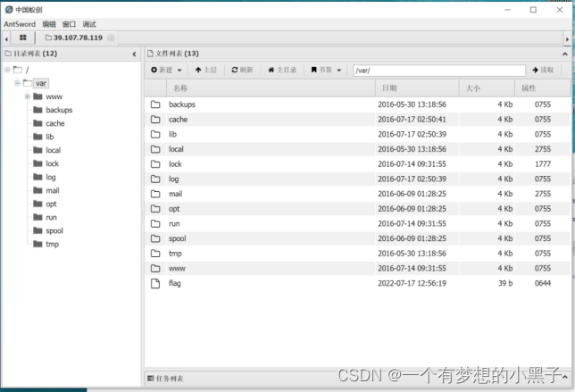Click the cache folder icon in file list
The image size is (575, 392).
pos(155,120)
